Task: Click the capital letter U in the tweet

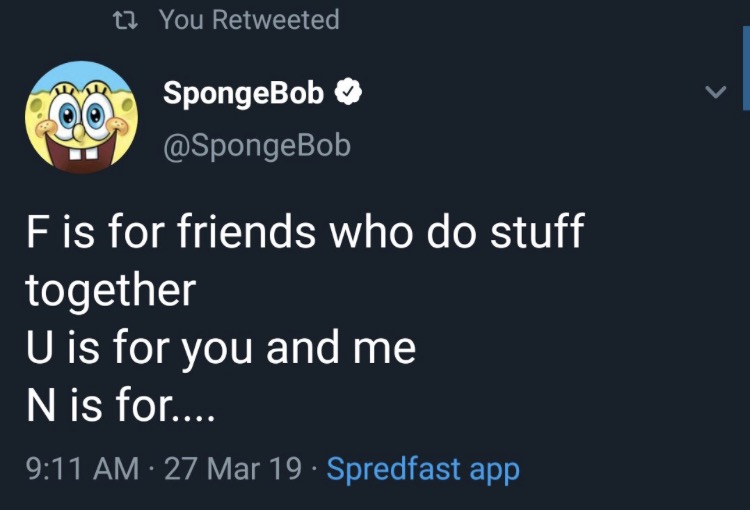Action: (37, 348)
